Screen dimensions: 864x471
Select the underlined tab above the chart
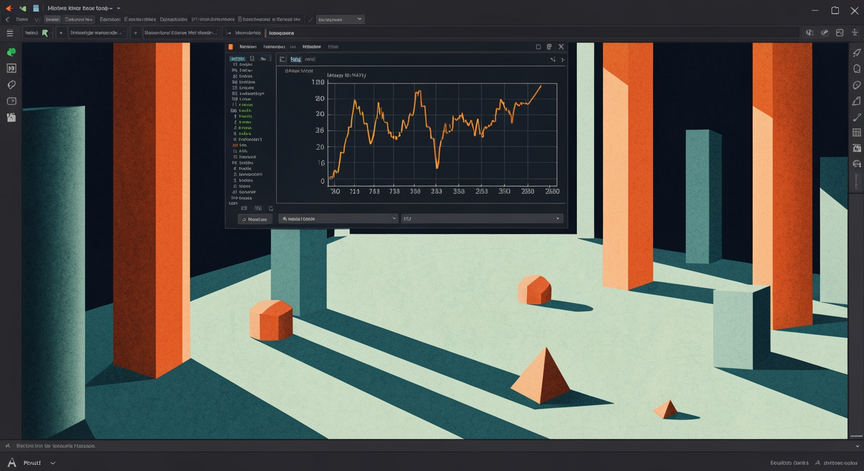pos(296,59)
